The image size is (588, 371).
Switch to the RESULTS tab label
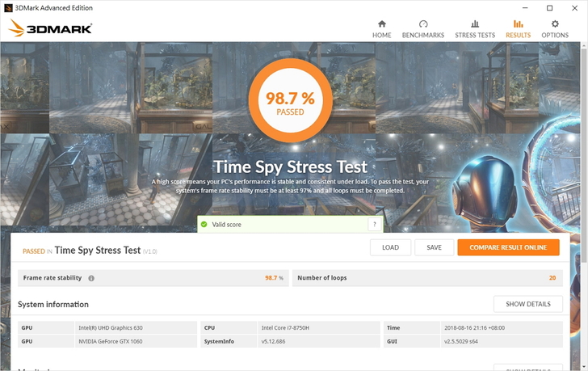pos(518,36)
